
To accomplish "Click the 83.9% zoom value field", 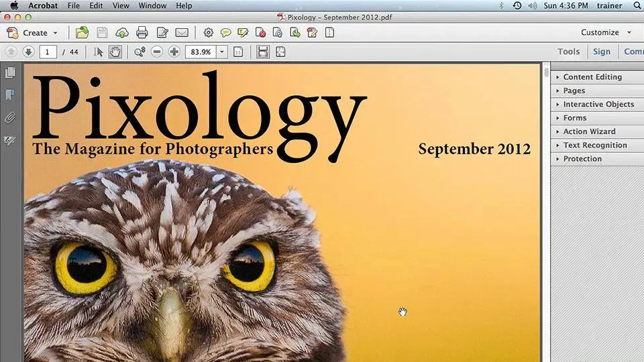I will 201,52.
